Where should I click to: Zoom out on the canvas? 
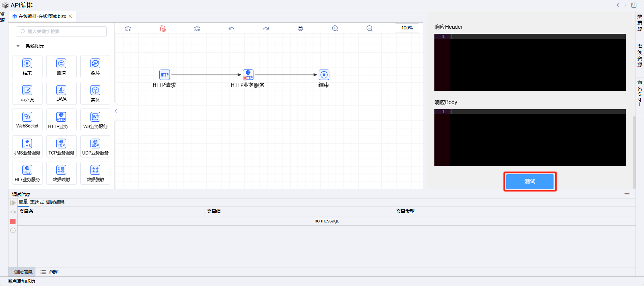(370, 28)
